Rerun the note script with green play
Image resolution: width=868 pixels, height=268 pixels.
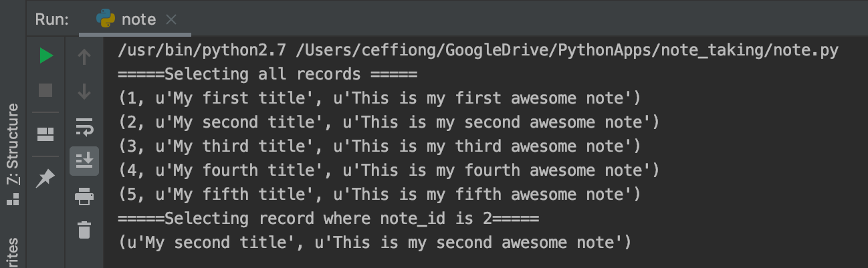pyautogui.click(x=45, y=55)
